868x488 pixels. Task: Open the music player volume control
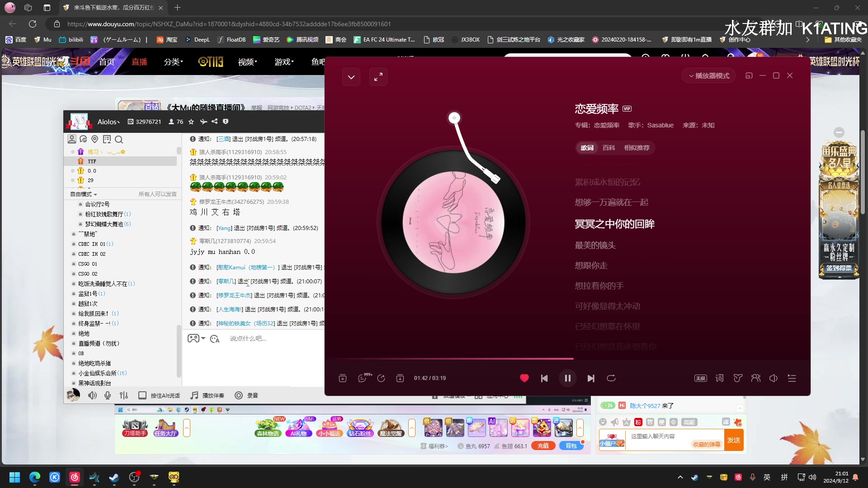(x=774, y=378)
